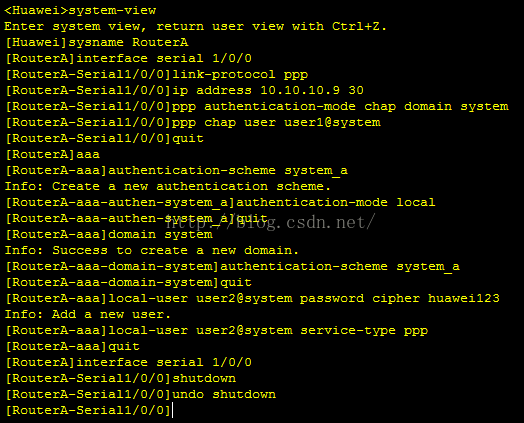Screen dimensions: 524x423
Task: Click 'Info: Success to create a new domain.'
Action: pos(151,251)
